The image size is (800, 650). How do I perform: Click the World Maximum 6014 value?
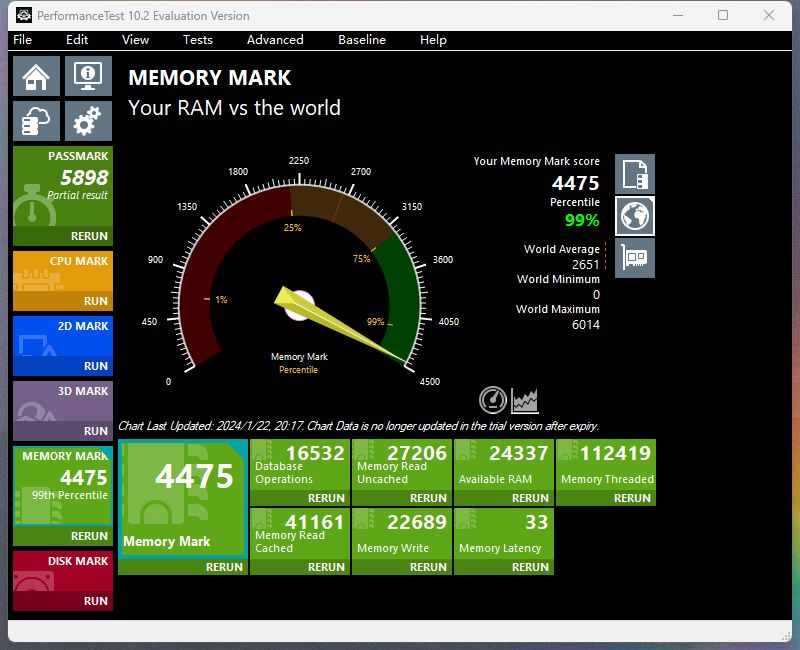pyautogui.click(x=586, y=324)
